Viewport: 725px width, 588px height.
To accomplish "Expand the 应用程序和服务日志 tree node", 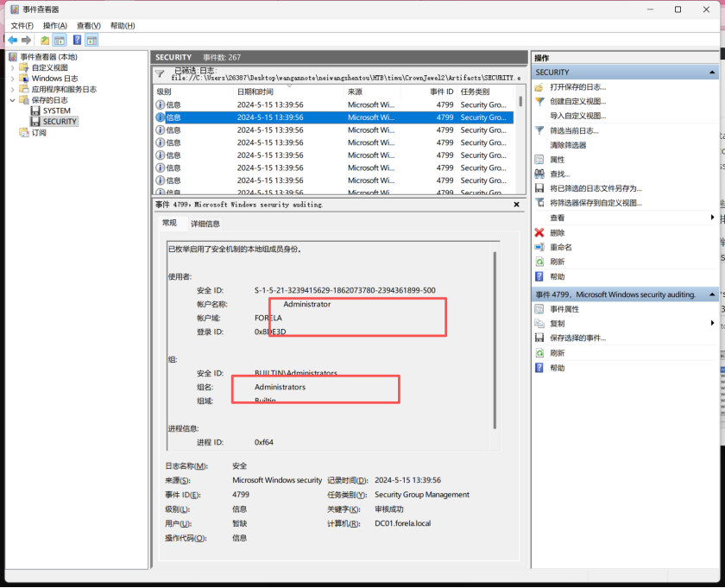I will pos(12,89).
